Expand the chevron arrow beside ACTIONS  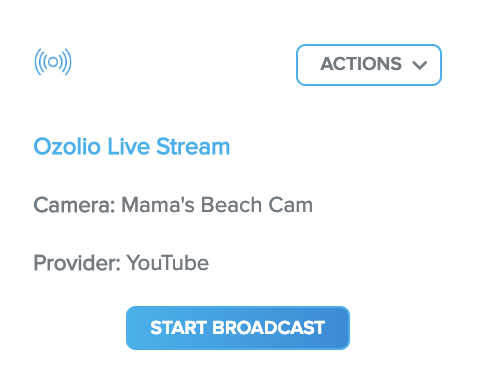pyautogui.click(x=420, y=65)
